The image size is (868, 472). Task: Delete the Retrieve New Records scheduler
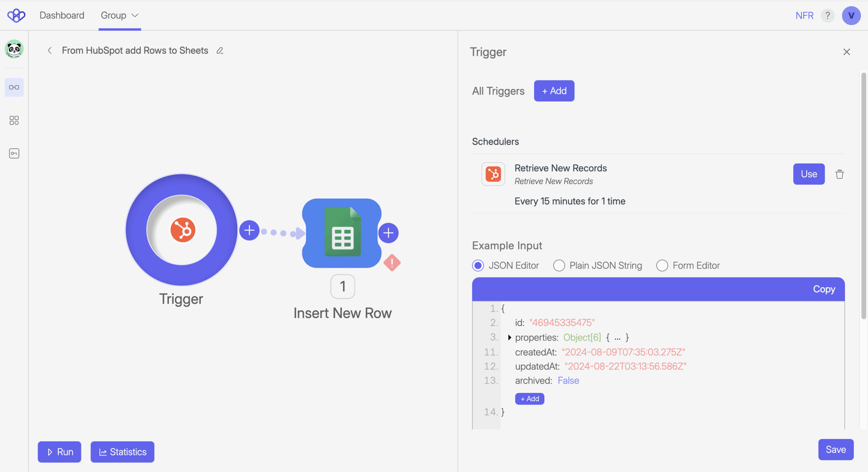pos(840,174)
